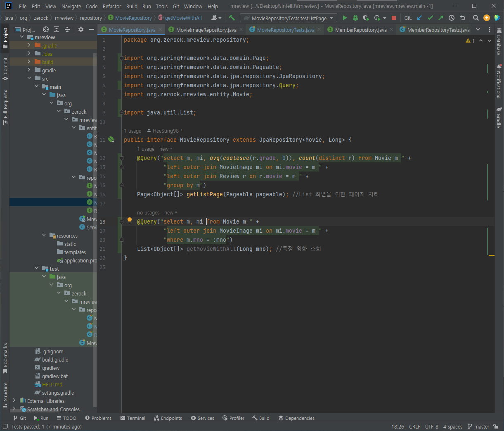This screenshot has height=431, width=504.
Task: Expand External Libraries node
Action: [14, 401]
